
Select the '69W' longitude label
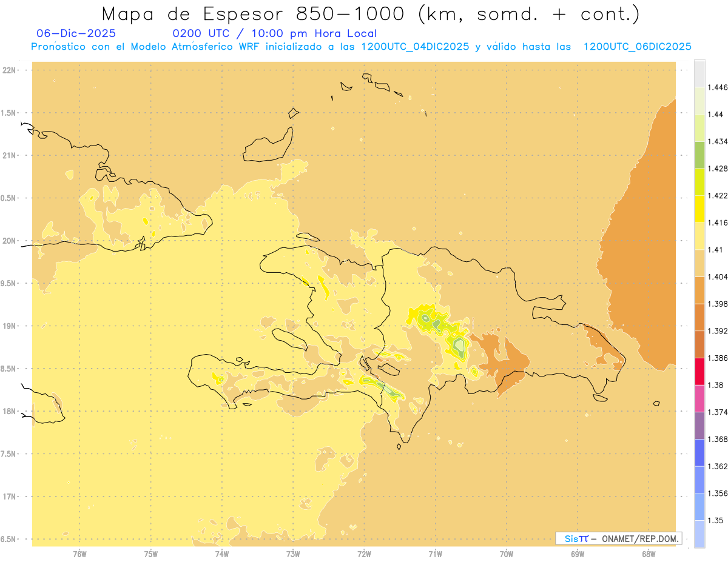(x=578, y=554)
